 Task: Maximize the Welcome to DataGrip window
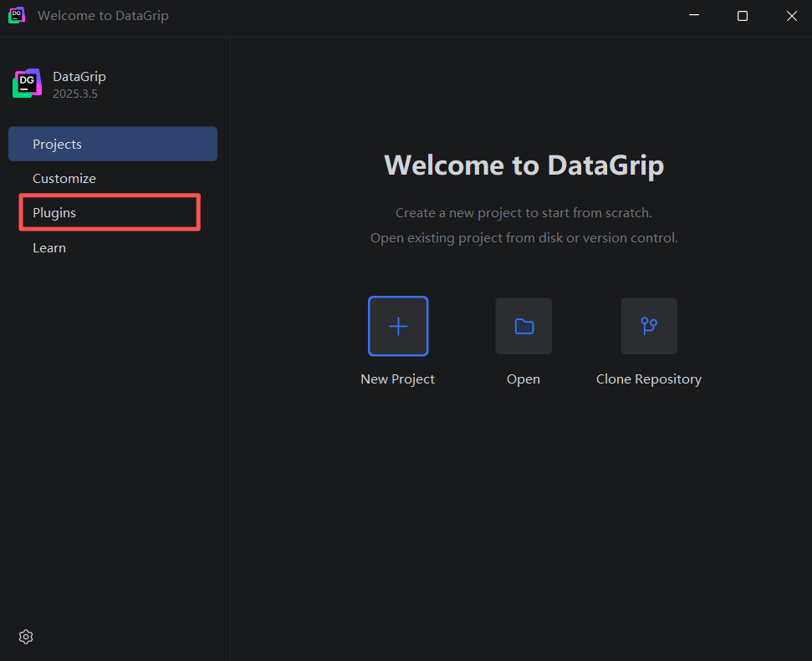pyautogui.click(x=743, y=16)
